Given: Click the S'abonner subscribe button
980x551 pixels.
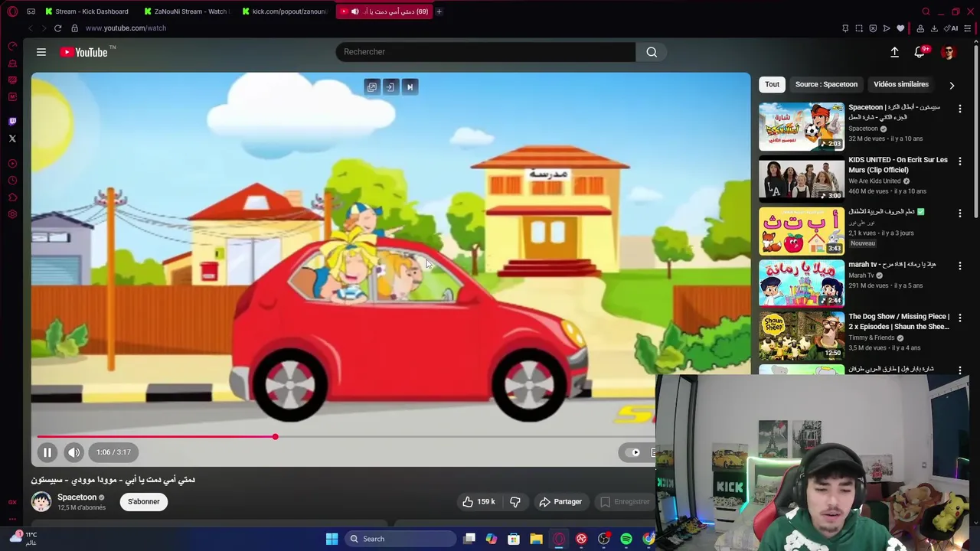Looking at the screenshot, I should click(144, 502).
